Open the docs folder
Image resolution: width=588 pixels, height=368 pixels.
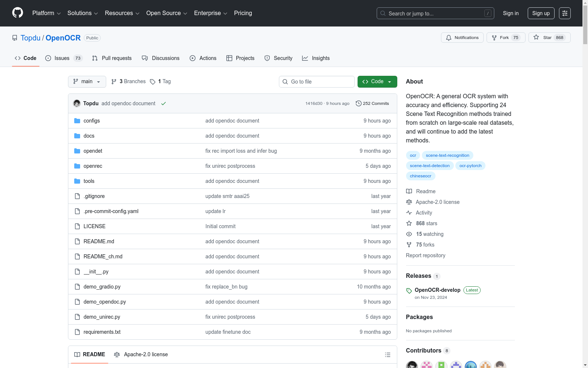click(89, 136)
